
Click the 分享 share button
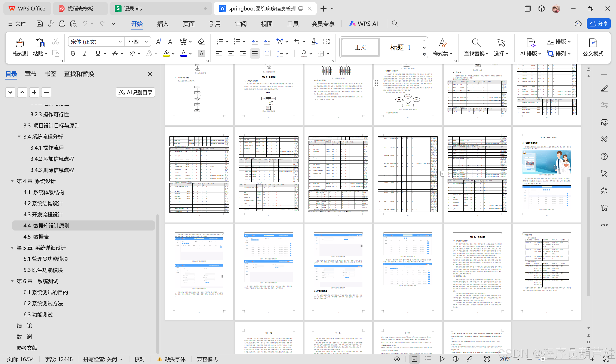point(598,24)
